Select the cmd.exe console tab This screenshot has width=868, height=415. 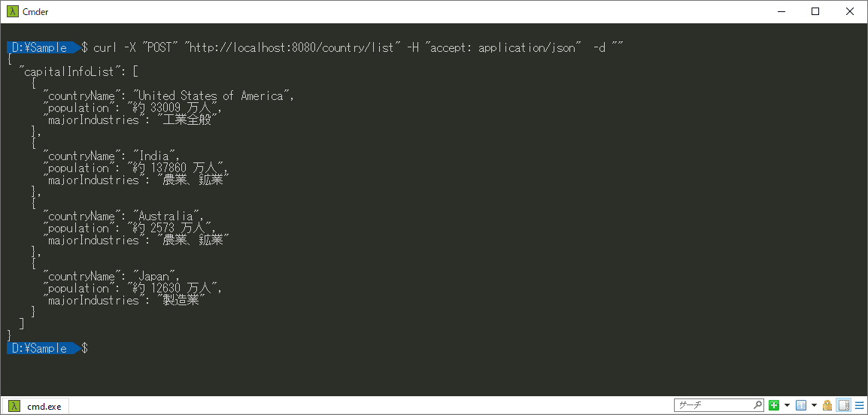tap(35, 406)
